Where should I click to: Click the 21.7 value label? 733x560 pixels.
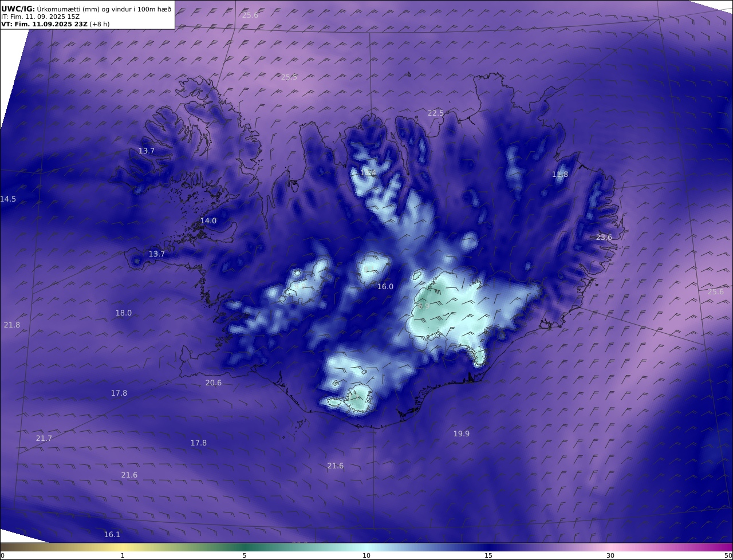[x=44, y=439]
